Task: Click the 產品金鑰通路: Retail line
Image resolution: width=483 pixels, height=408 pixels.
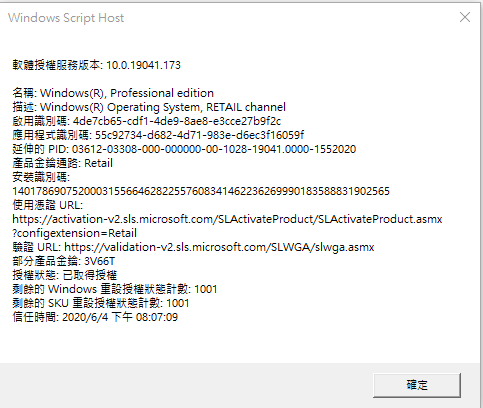Action: coord(63,163)
